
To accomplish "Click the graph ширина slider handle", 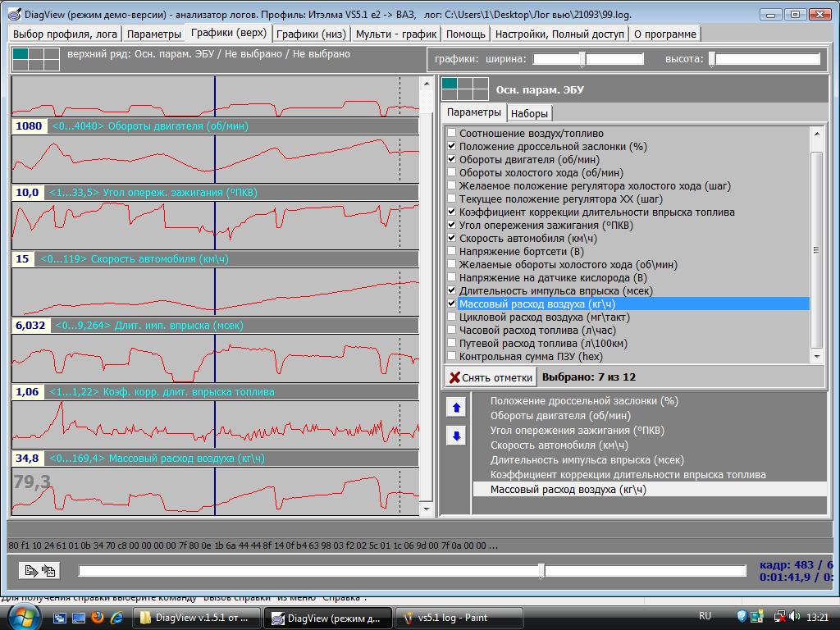I will [582, 59].
